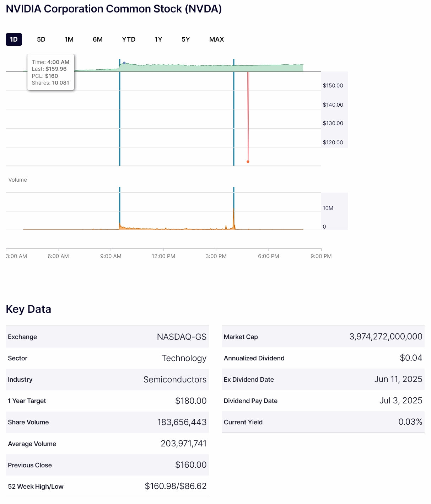Screen dimensions: 431x504
Task: Switch to the YTD chart view
Action: 129,39
